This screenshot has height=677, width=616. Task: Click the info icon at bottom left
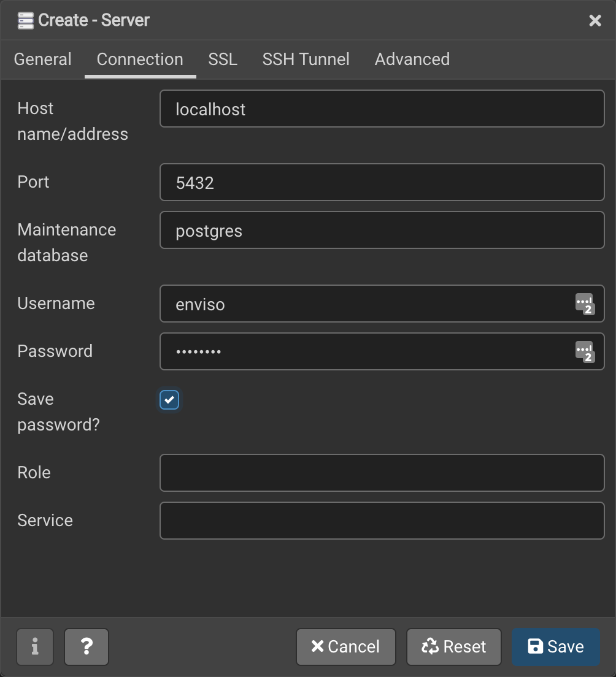(35, 646)
